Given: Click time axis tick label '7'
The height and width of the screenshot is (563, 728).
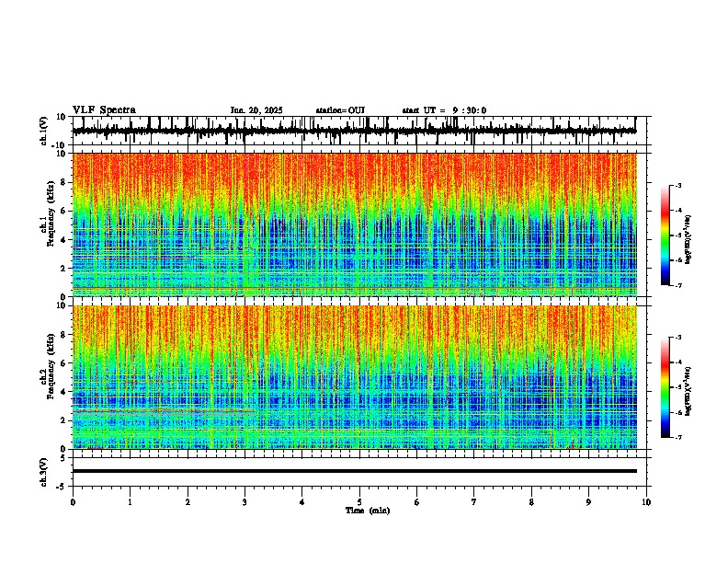Looking at the screenshot, I should (x=474, y=502).
